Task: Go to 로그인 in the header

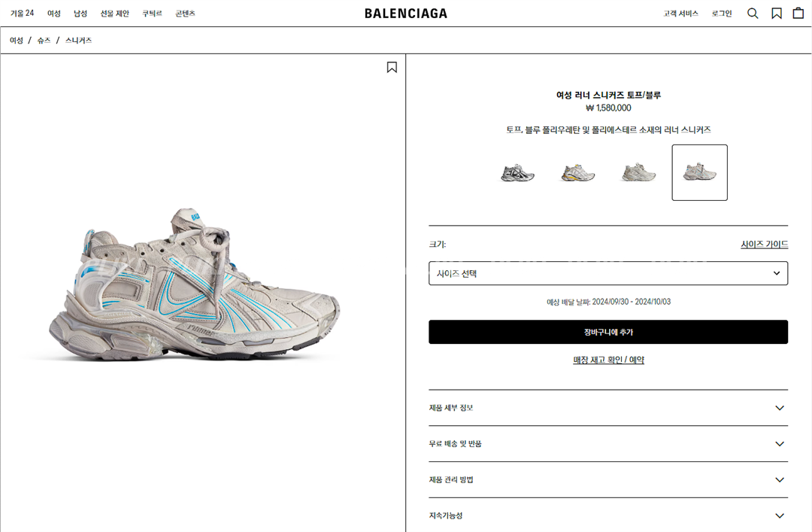Action: pyautogui.click(x=721, y=14)
